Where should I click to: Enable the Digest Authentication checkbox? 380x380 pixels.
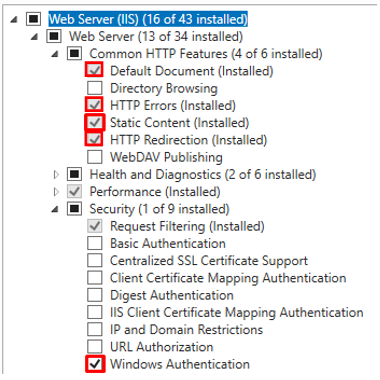pyautogui.click(x=95, y=295)
